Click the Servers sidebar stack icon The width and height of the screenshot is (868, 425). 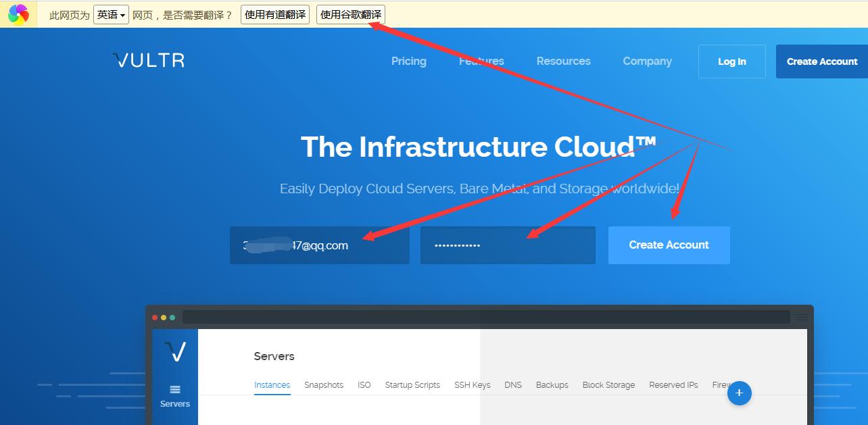175,389
